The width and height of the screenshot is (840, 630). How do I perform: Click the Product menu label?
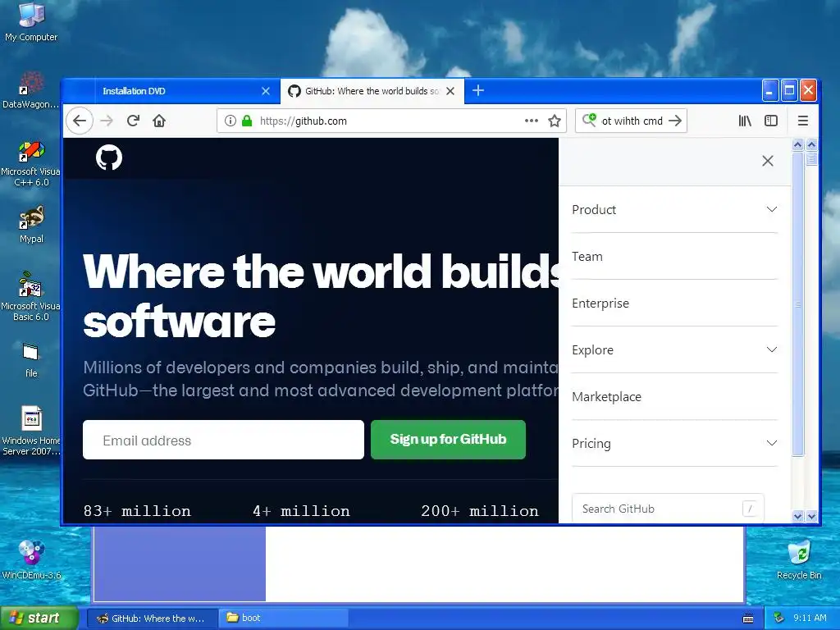click(x=594, y=209)
